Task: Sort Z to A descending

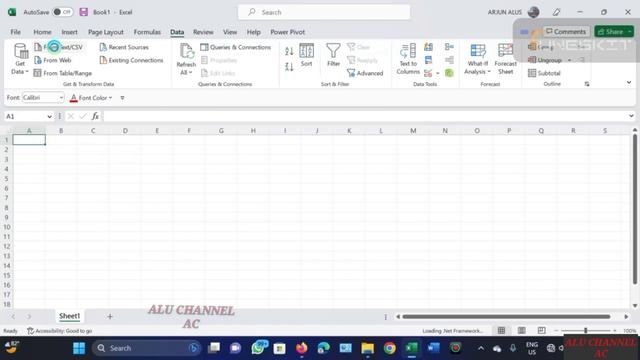Action: coord(289,67)
